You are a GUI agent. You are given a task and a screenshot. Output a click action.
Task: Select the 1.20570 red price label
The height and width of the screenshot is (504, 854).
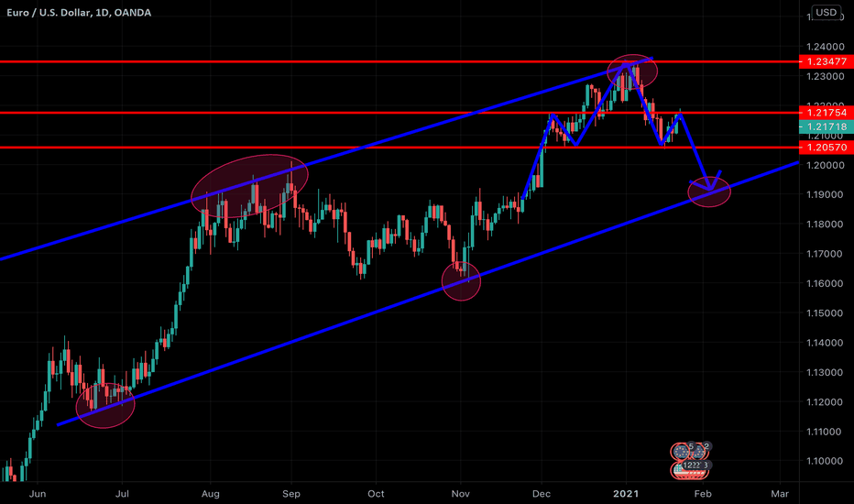827,148
